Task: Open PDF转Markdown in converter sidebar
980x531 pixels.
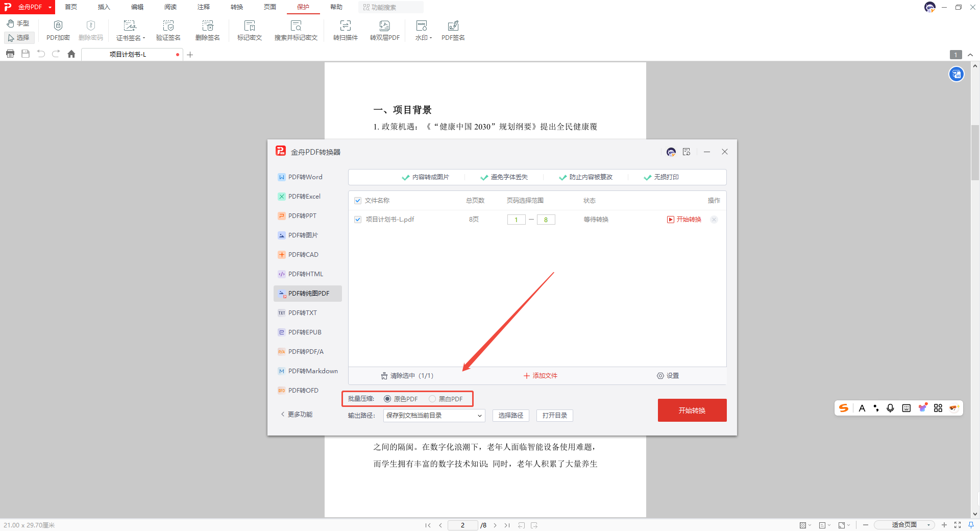Action: tap(308, 371)
